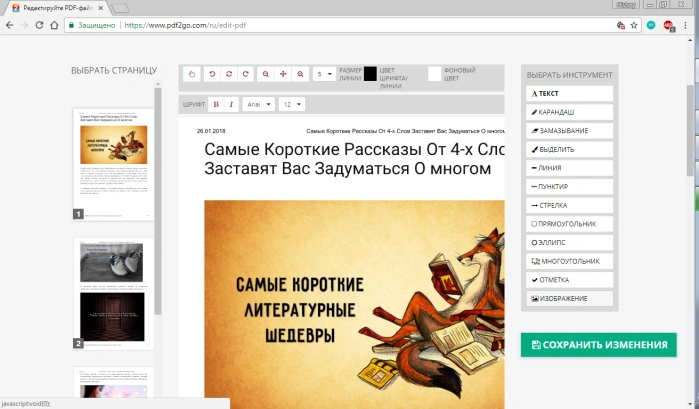Open page 1 thumbnail
This screenshot has width=699, height=409.
click(113, 164)
